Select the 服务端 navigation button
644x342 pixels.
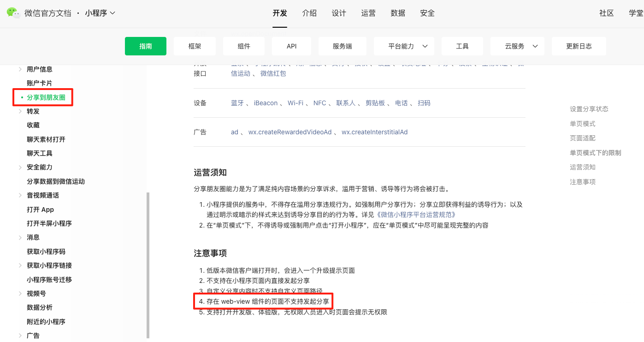coord(343,46)
